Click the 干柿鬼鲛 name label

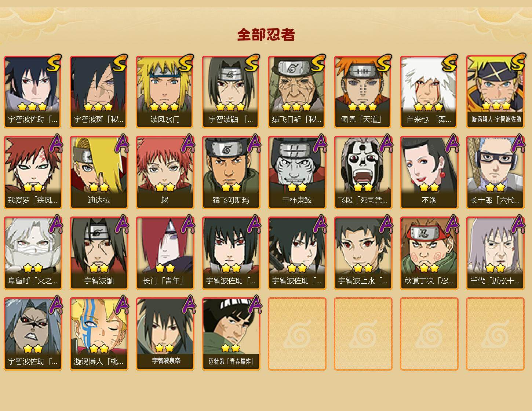[x=297, y=200]
